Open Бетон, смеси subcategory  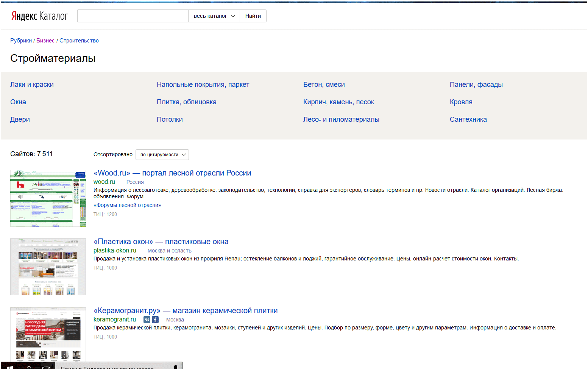[x=324, y=85]
